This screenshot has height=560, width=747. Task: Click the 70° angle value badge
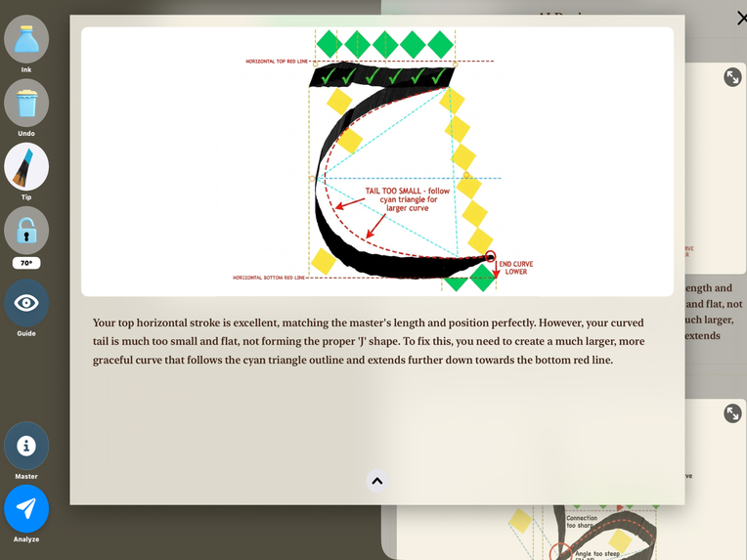click(x=26, y=263)
